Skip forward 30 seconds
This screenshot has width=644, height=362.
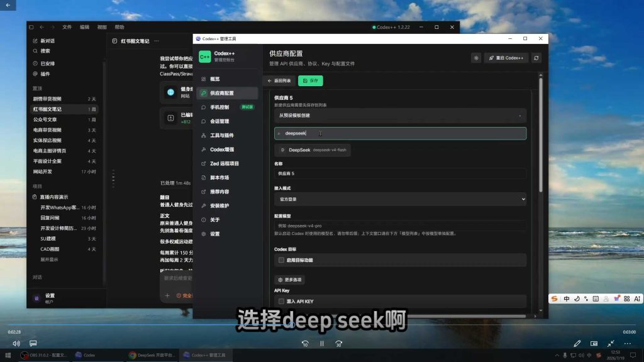pyautogui.click(x=338, y=344)
